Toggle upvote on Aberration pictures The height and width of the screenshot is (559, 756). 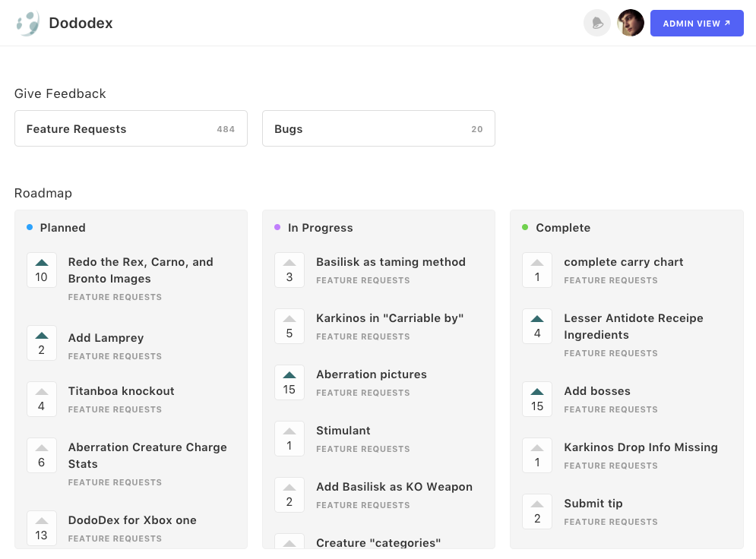click(x=289, y=383)
